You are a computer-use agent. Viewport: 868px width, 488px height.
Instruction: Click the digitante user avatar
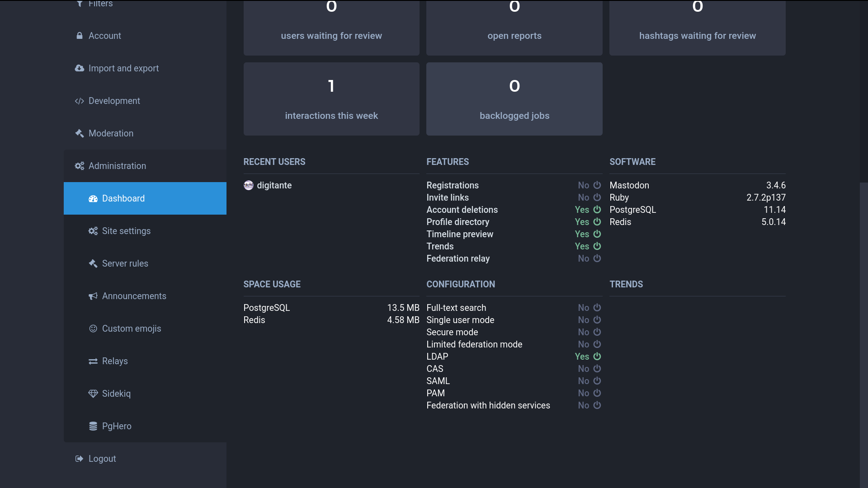pyautogui.click(x=249, y=185)
